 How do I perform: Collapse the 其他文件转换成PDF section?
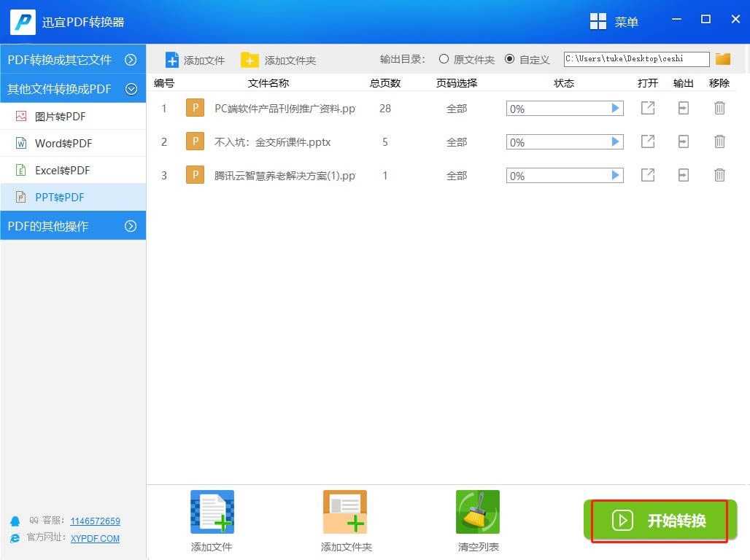[x=73, y=89]
